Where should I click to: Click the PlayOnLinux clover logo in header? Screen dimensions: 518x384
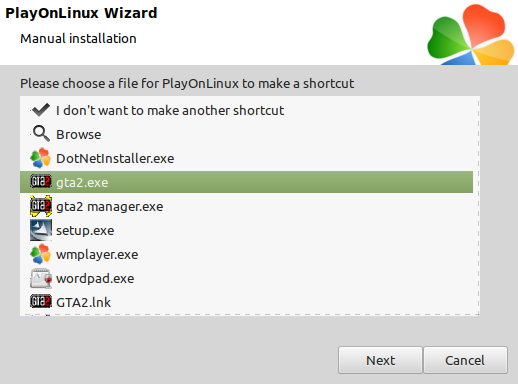471,35
